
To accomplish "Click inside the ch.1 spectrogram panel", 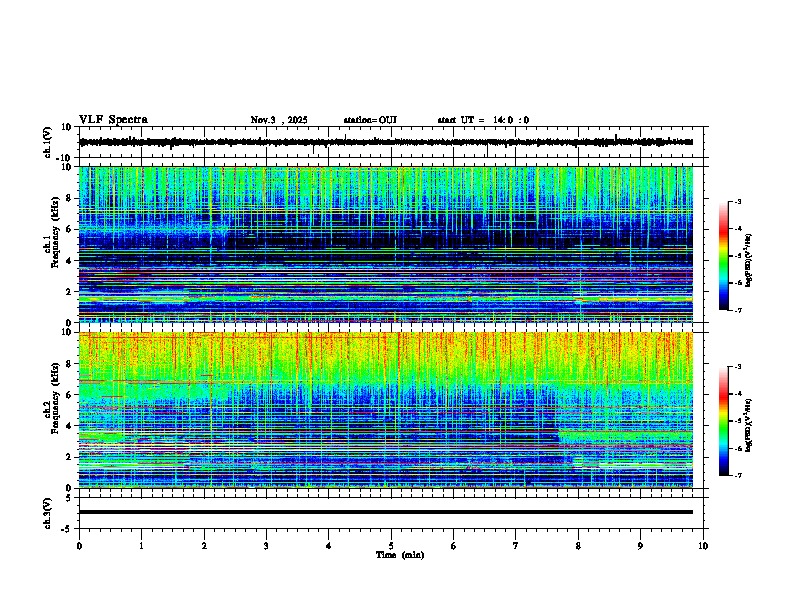I will [386, 244].
